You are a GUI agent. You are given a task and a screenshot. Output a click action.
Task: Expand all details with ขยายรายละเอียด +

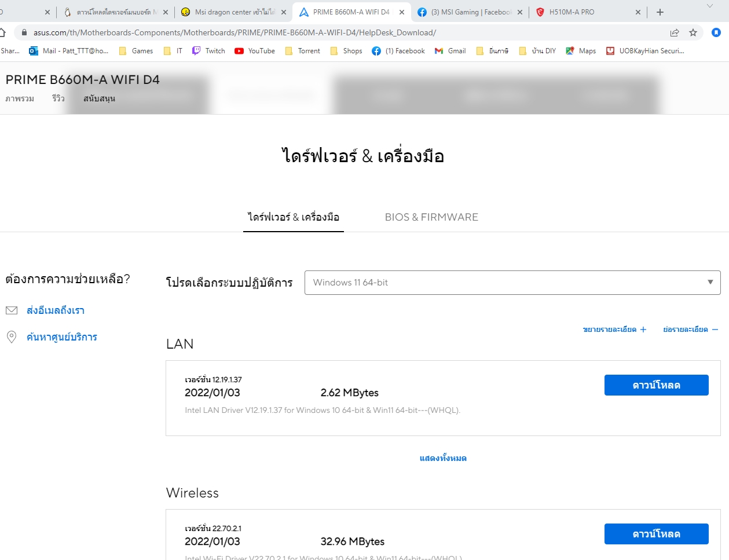click(615, 330)
